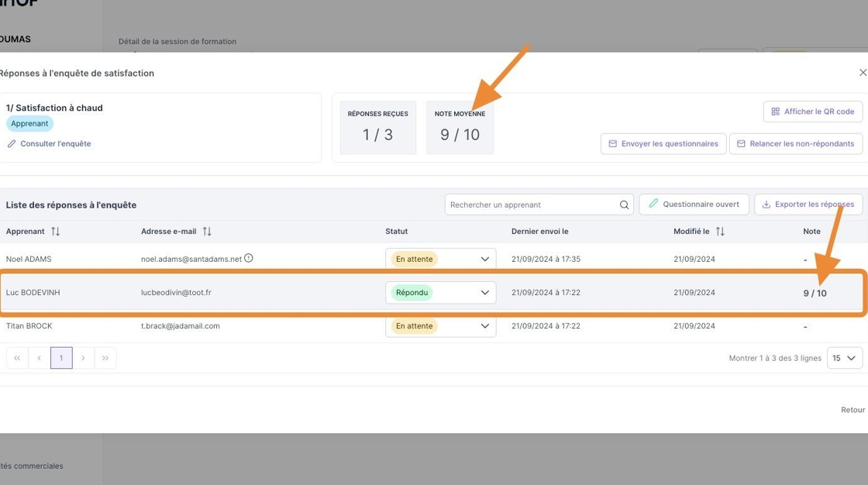Click the info icon next to noel.adams email

[249, 258]
